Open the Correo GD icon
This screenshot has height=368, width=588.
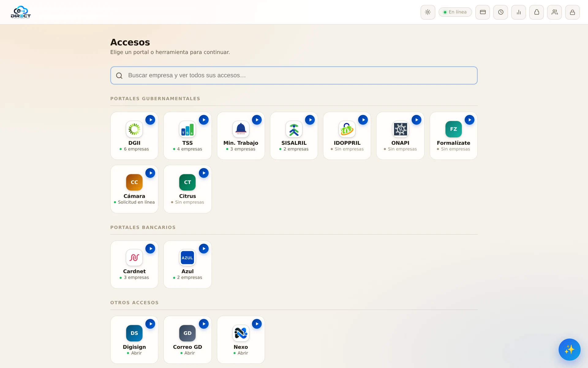click(x=187, y=333)
